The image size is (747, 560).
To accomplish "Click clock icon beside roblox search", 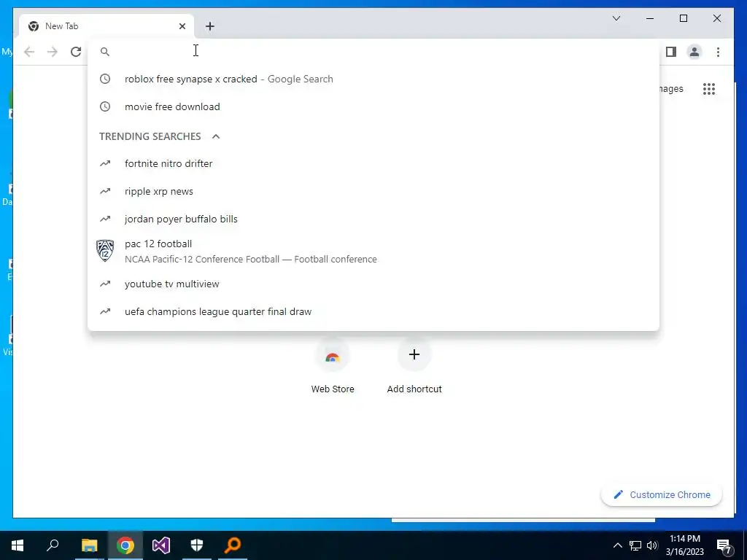I will tap(105, 79).
